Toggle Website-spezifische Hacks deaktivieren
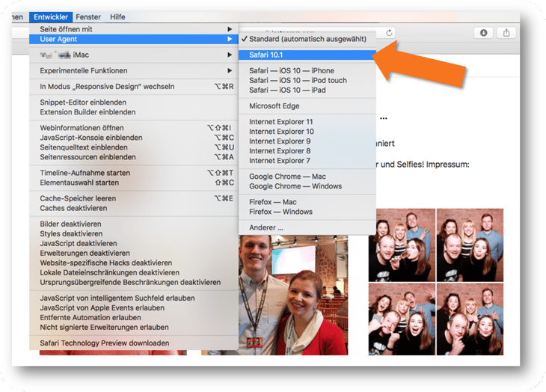The width and height of the screenshot is (546, 392). [134, 263]
